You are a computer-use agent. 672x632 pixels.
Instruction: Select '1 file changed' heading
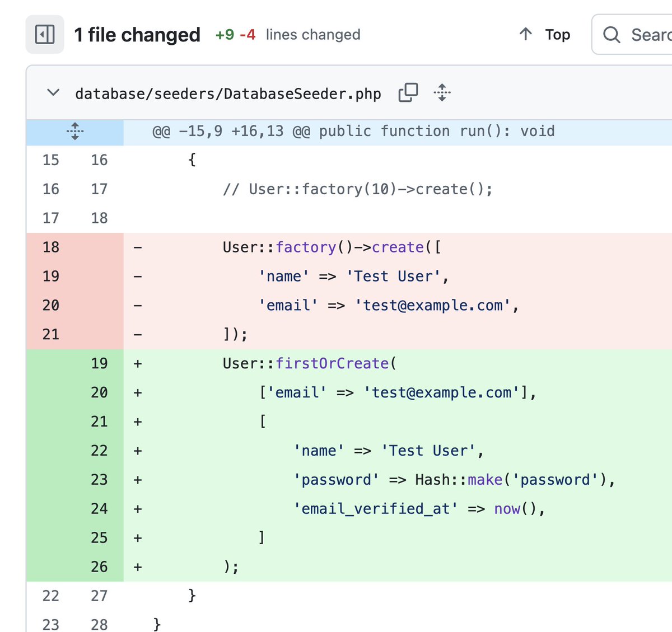[137, 35]
